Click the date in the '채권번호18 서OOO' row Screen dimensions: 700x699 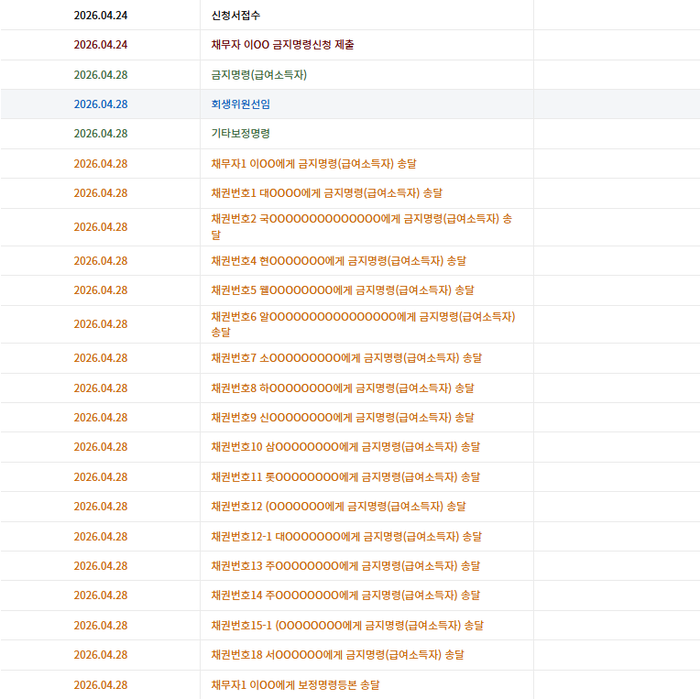pyautogui.click(x=100, y=655)
